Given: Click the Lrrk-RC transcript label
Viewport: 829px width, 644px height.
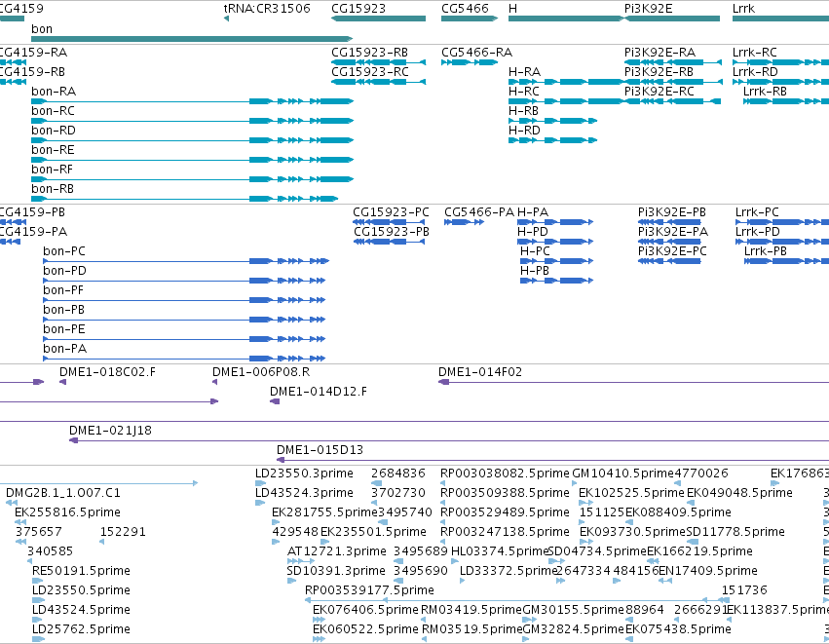Looking at the screenshot, I should 755,53.
